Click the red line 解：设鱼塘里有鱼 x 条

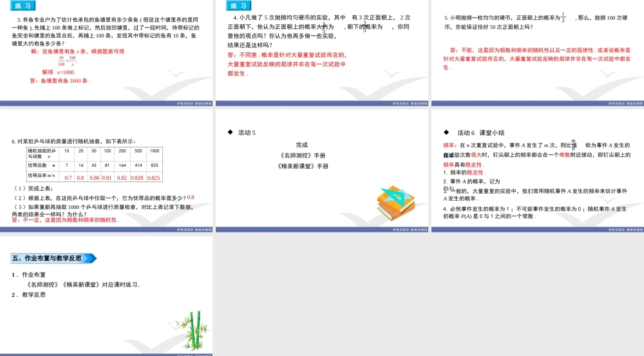(x=78, y=52)
